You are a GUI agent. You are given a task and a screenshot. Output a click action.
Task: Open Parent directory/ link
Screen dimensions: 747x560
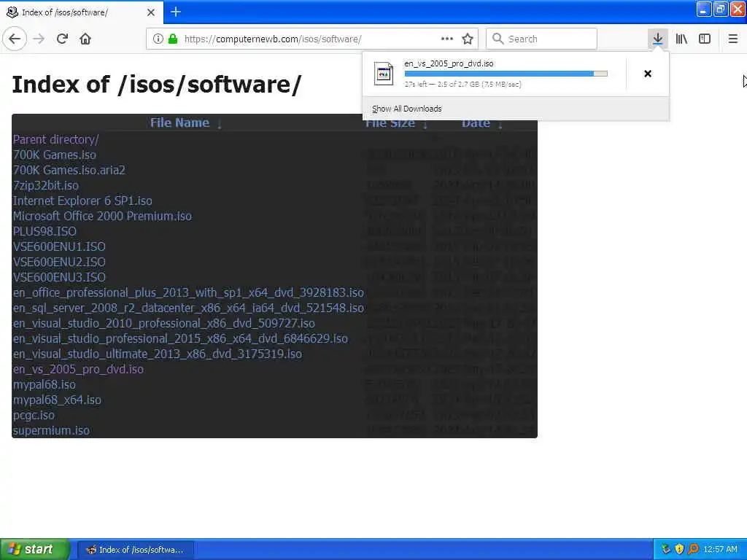pos(55,139)
